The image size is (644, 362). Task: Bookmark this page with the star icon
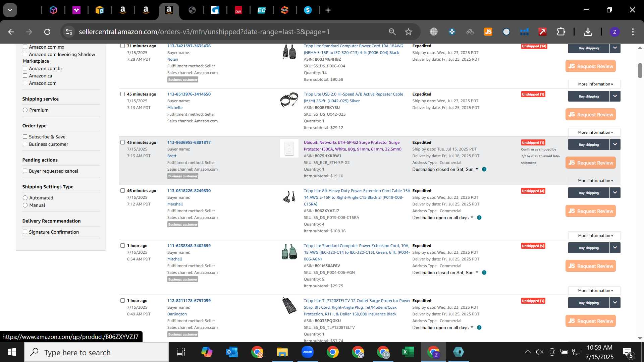(408, 32)
